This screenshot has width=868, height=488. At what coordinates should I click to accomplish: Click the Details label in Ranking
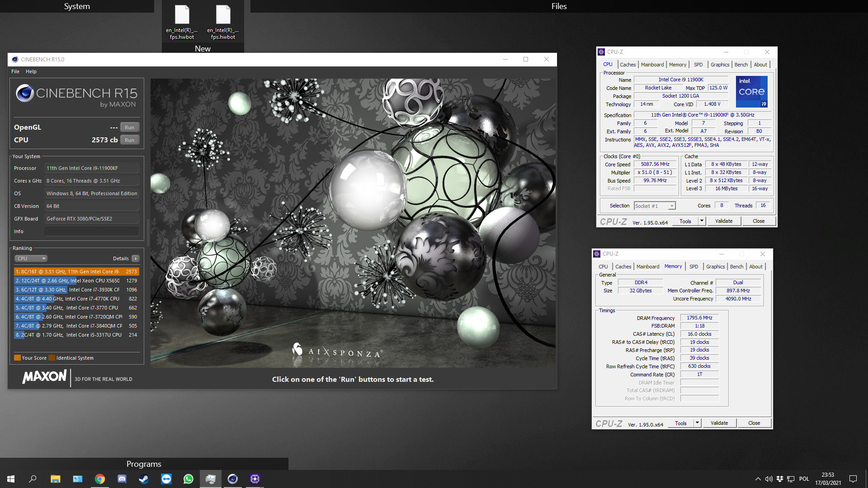click(x=121, y=258)
